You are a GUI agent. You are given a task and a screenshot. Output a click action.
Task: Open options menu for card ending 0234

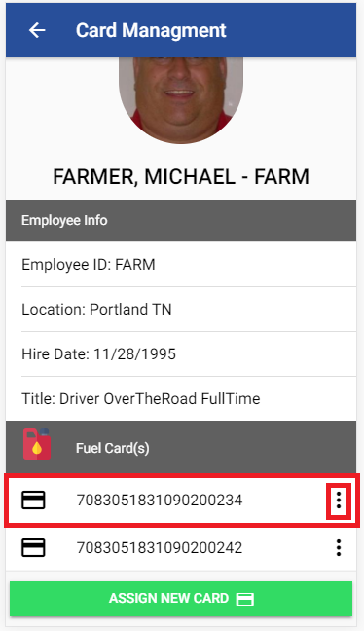[339, 501]
